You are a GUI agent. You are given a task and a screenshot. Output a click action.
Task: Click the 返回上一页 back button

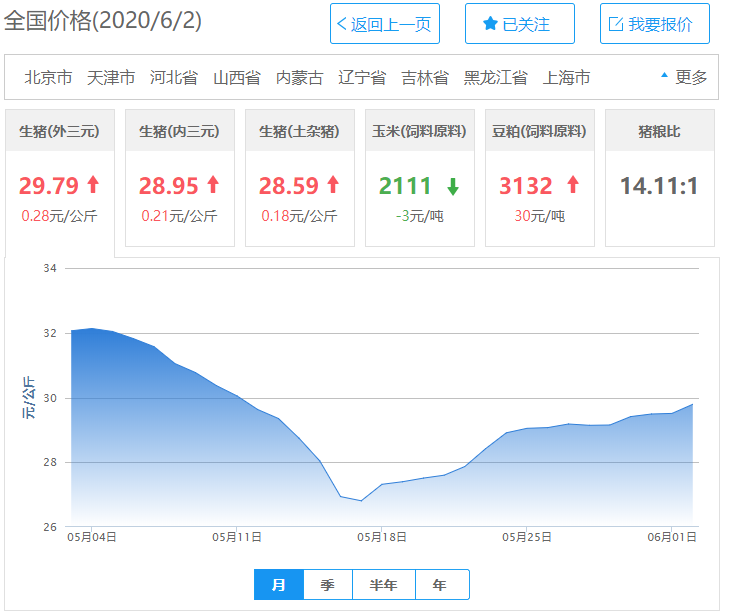tap(384, 24)
